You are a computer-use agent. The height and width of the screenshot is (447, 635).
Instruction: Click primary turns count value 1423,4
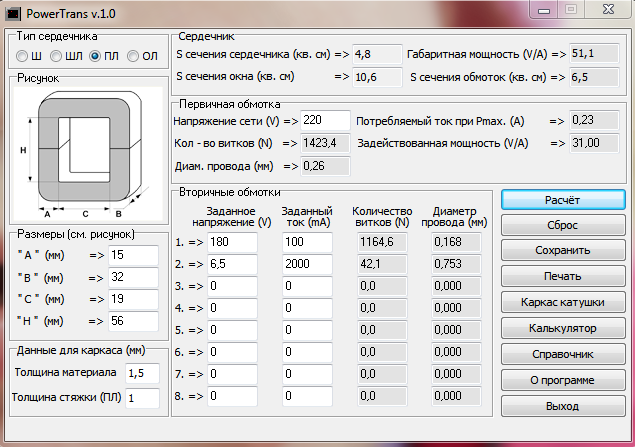(325, 143)
